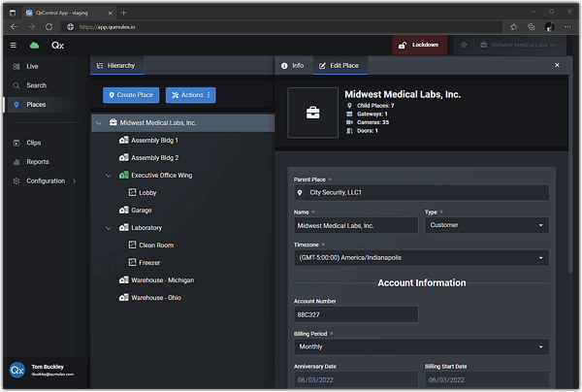Screen dimensions: 582x392
Task: Click the Freezer floor plan icon
Action: 133,262
